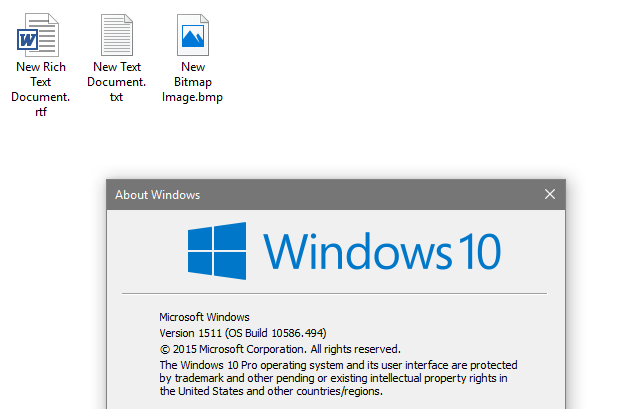Click the Windows 10 Pro trademark paragraph

pos(338,378)
